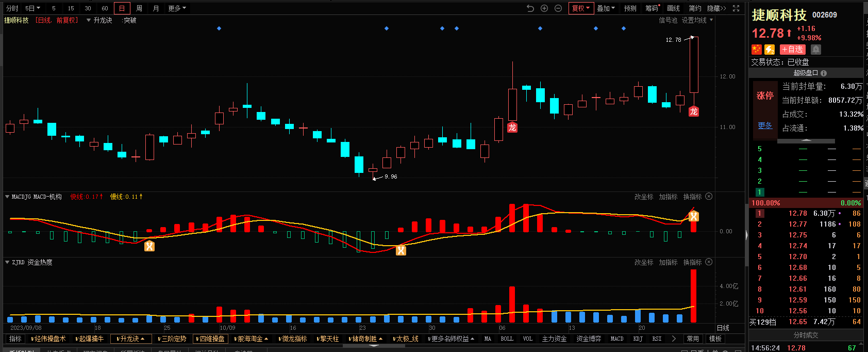
Task: Select the 60-minute chart period
Action: (105, 8)
